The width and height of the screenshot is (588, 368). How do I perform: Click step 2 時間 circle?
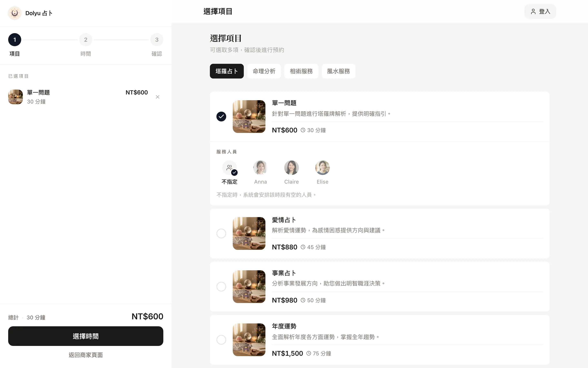tap(86, 40)
